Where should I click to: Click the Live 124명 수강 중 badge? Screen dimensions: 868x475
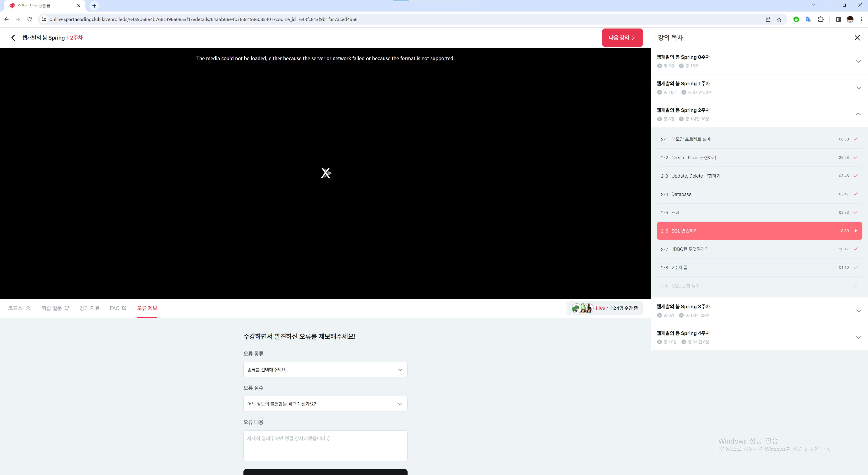604,308
